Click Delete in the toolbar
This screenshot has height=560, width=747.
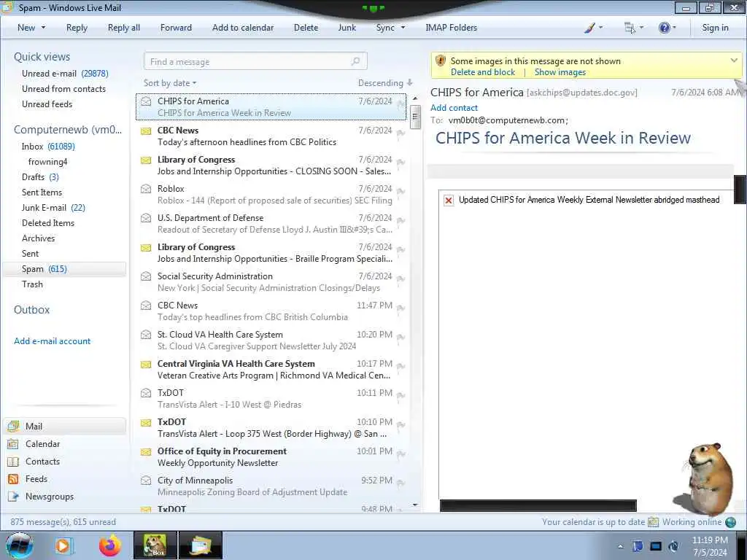306,28
